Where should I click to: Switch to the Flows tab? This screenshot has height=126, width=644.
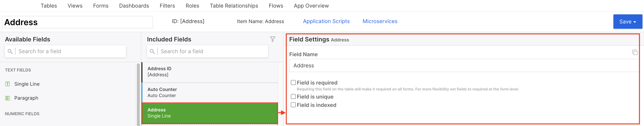point(276,6)
